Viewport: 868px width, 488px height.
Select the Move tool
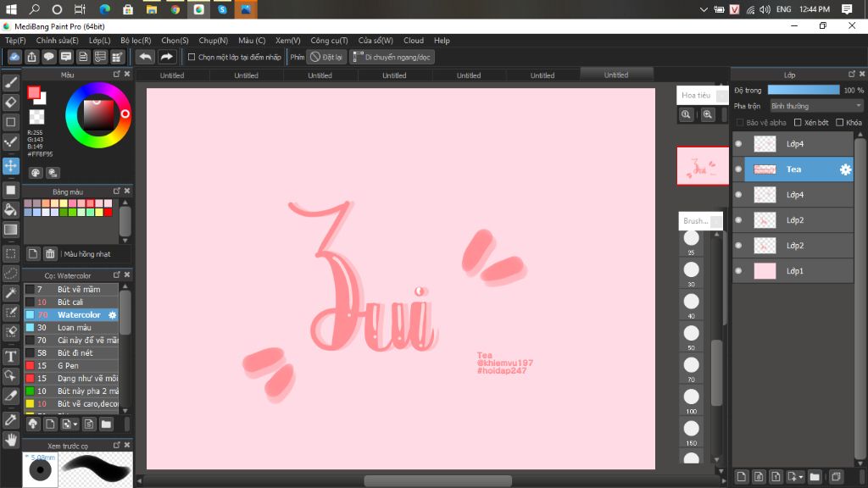point(10,165)
